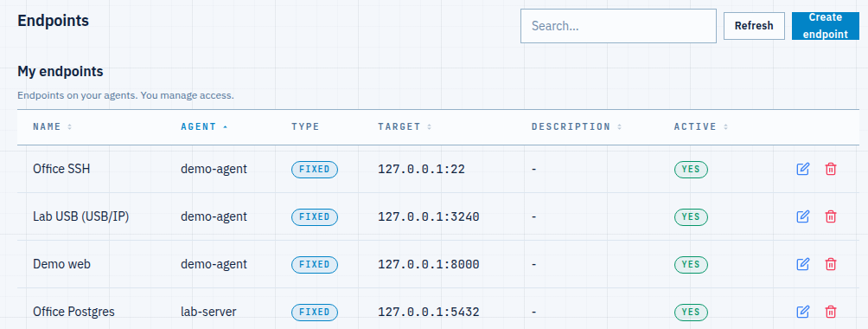The height and width of the screenshot is (329, 868).
Task: Click FIXED badge in Office SSH row
Action: pyautogui.click(x=315, y=169)
